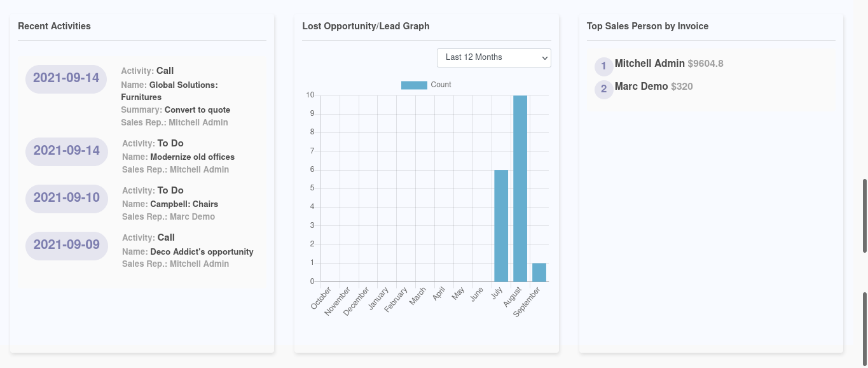This screenshot has height=368, width=868.
Task: Toggle the Count legend color box
Action: point(413,85)
